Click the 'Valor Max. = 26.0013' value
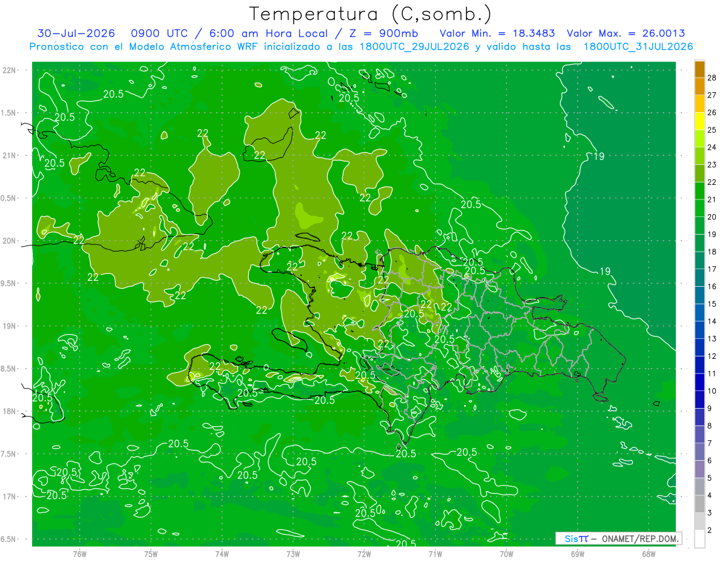The image size is (728, 562). pos(626,33)
